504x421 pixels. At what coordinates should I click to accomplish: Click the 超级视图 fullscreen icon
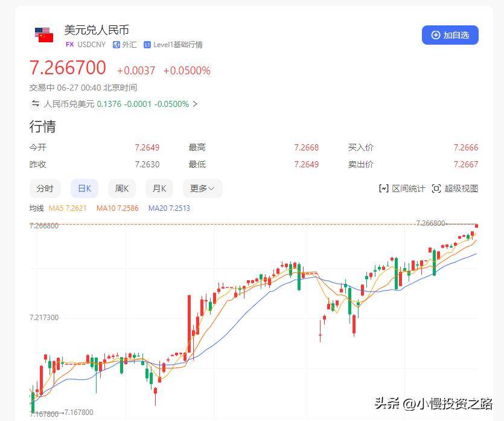(x=436, y=188)
